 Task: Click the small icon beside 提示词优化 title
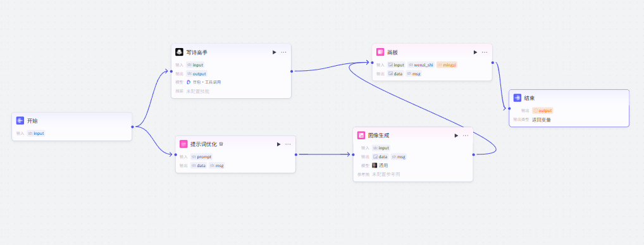[x=221, y=144]
